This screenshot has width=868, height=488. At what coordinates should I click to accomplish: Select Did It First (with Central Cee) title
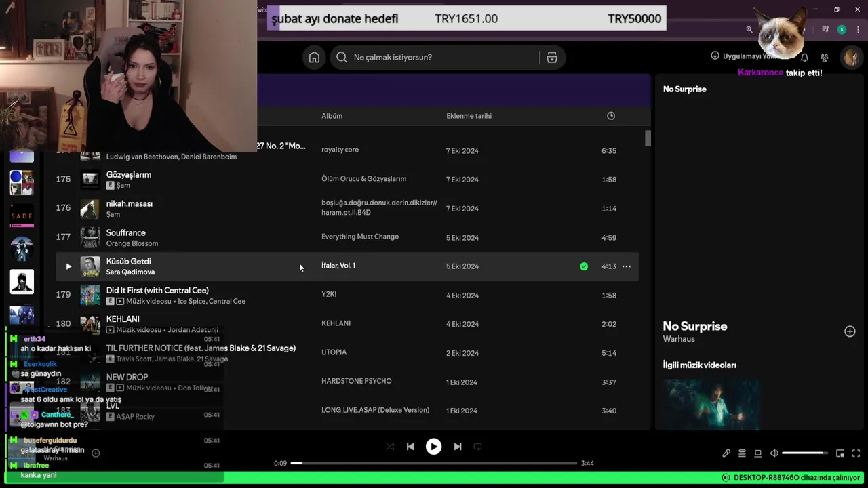click(157, 290)
